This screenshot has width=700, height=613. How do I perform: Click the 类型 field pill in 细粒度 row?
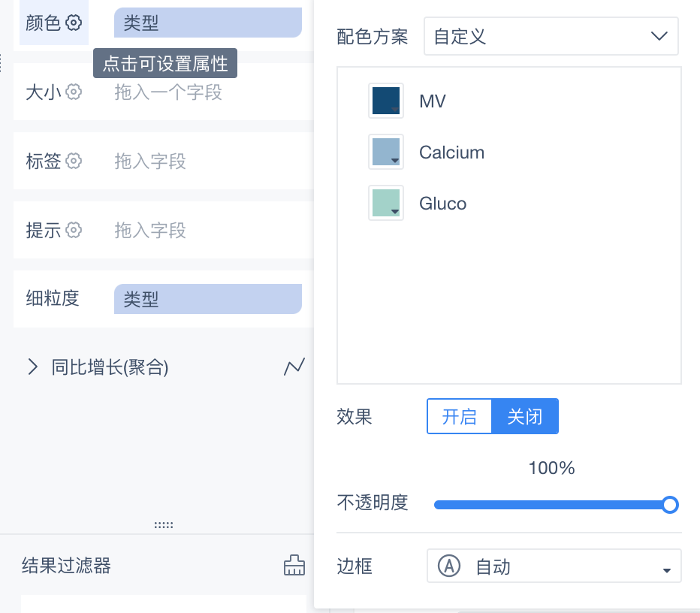208,299
